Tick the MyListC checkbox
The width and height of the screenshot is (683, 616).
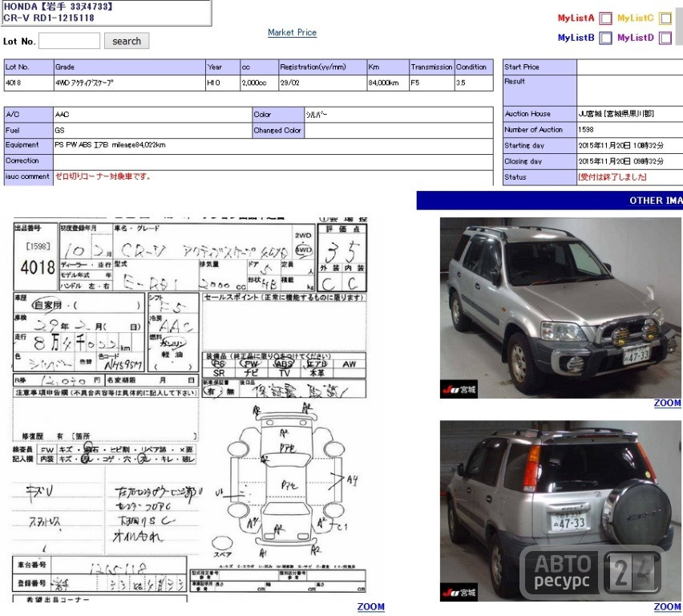click(665, 18)
